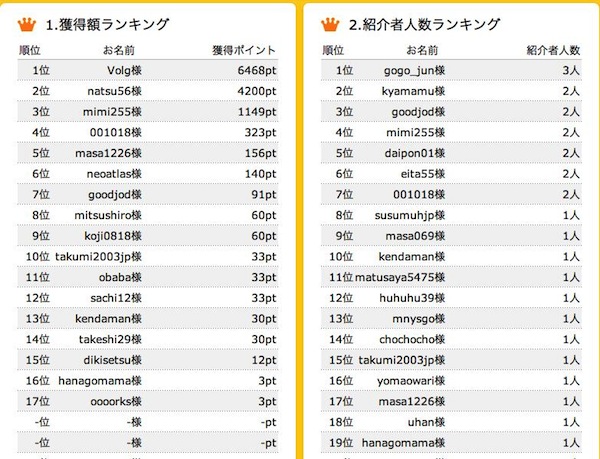Click daipon01様 in the referral ranking

(x=415, y=152)
